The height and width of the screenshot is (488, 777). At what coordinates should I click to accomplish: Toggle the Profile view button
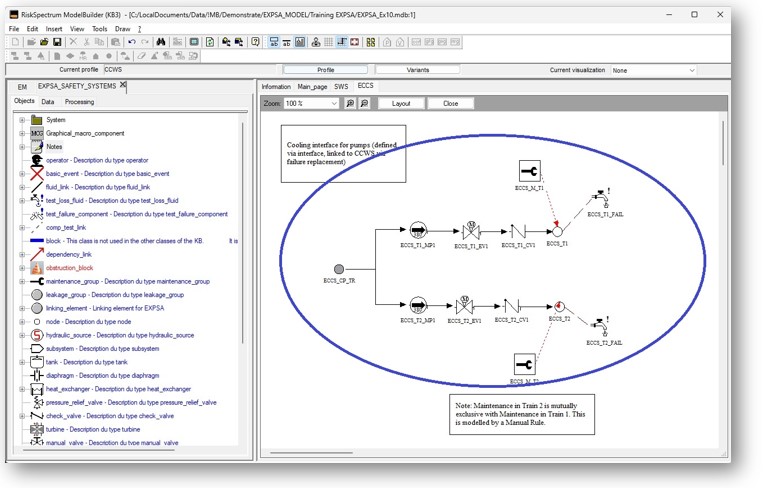point(325,70)
